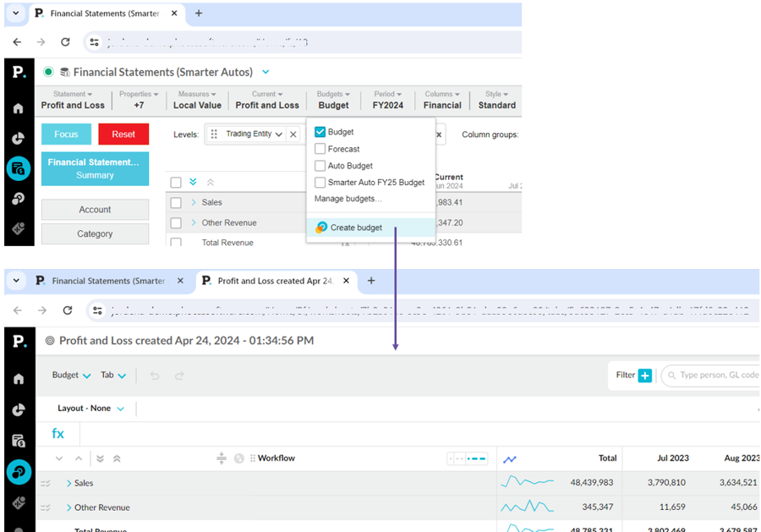The image size is (761, 532).
Task: Click the sparkline trend column icon
Action: coord(510,459)
